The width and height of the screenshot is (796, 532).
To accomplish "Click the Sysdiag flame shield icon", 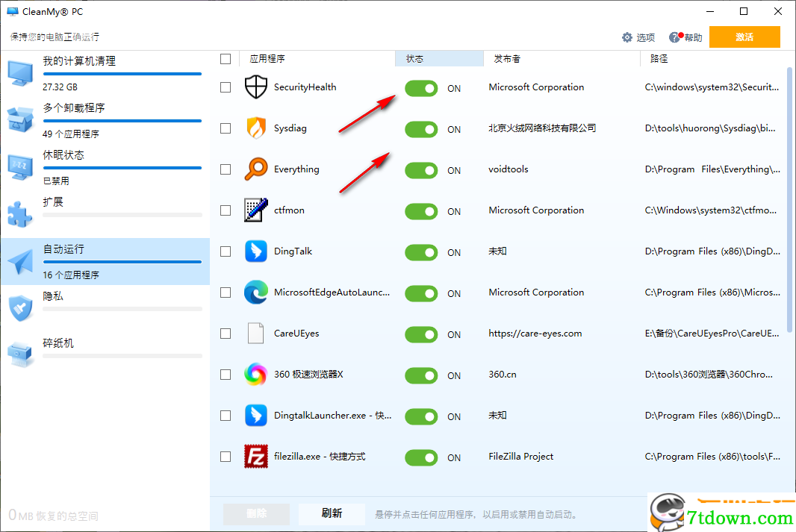I will click(256, 128).
